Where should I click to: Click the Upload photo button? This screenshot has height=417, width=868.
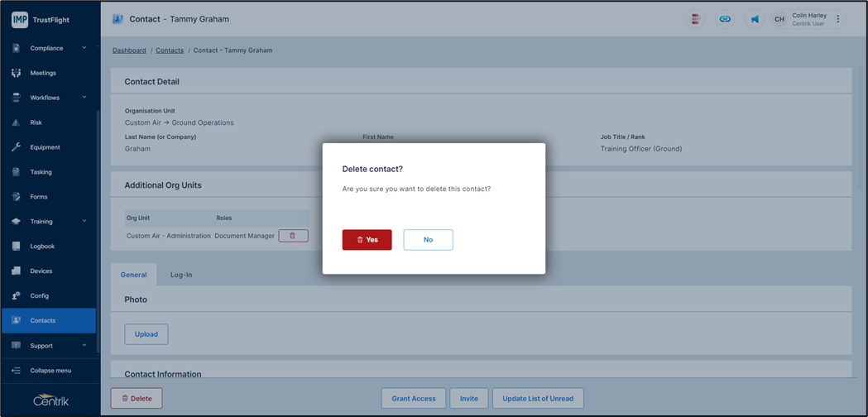146,334
